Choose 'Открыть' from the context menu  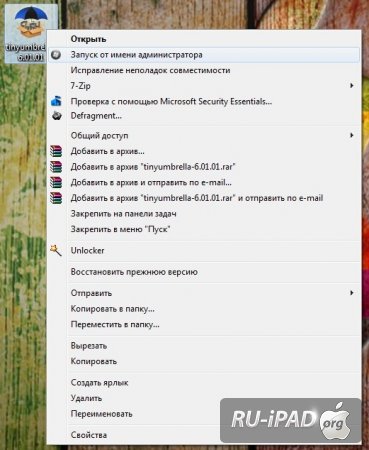(204, 39)
